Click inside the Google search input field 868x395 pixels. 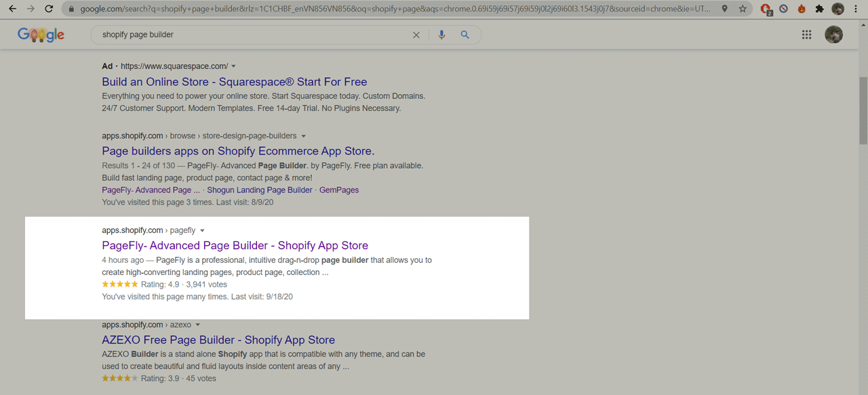click(x=251, y=35)
